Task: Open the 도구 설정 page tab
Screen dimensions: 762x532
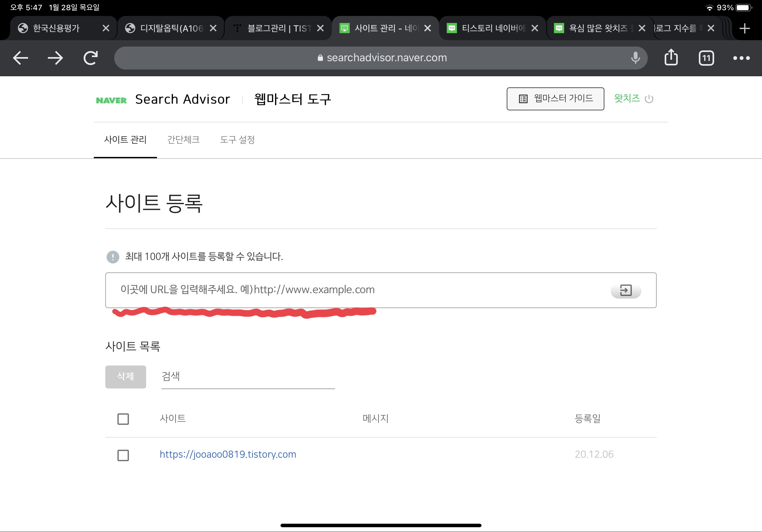Action: (237, 140)
